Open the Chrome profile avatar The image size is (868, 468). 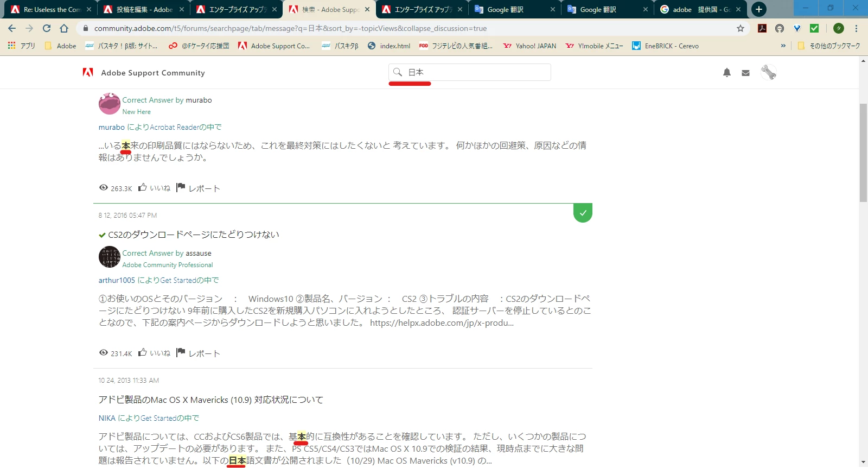[x=839, y=28]
